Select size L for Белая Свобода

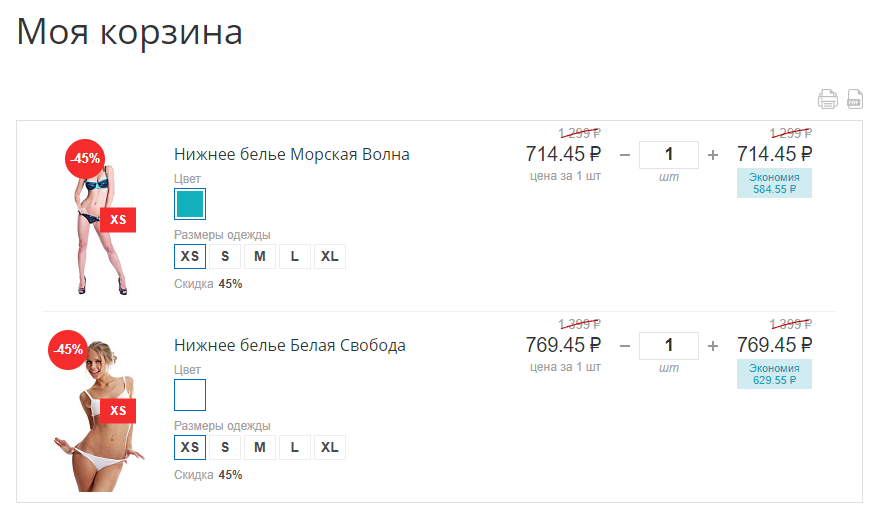(x=295, y=447)
